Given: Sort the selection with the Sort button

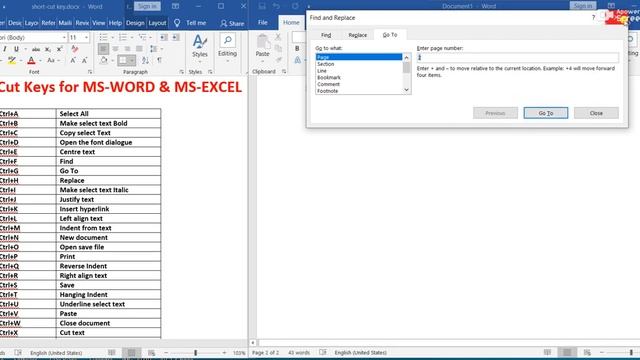Looking at the screenshot, I should (x=145, y=60).
